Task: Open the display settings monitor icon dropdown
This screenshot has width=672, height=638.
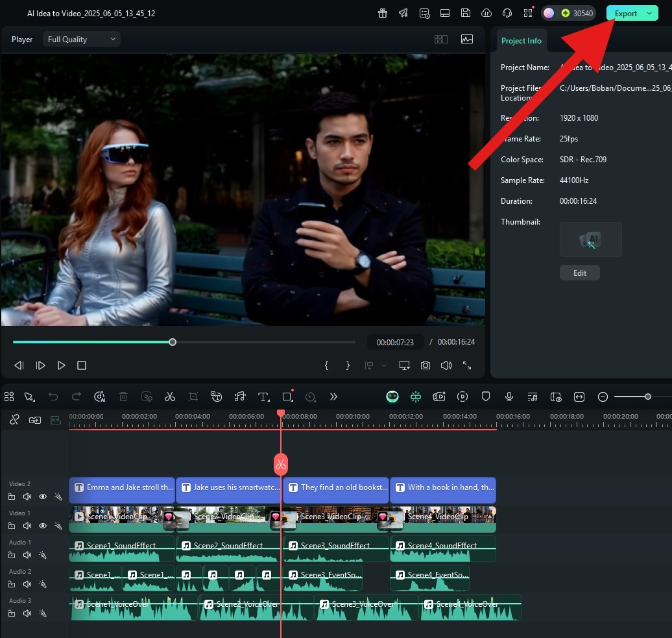Action: pos(404,365)
